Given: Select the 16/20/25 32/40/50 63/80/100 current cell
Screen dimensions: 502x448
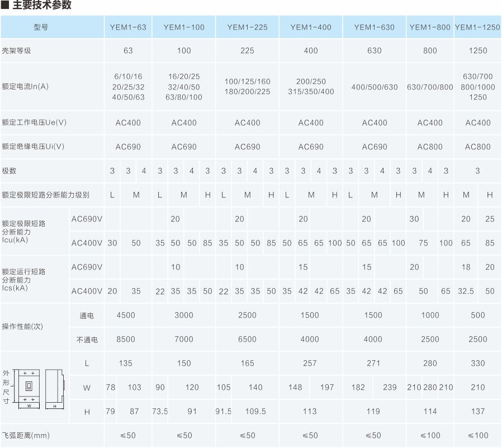Looking at the screenshot, I should [184, 87].
